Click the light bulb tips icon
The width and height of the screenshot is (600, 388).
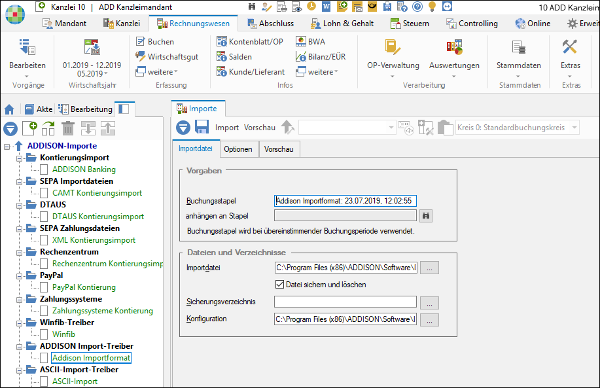432,7
